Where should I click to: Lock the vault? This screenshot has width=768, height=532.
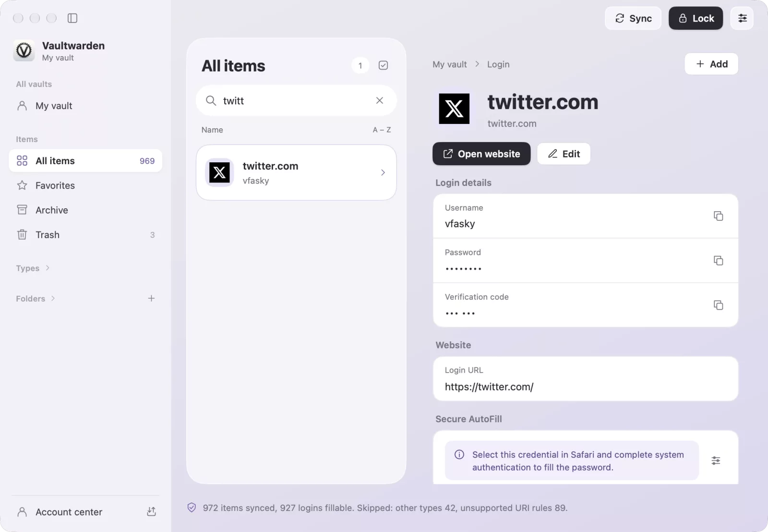[696, 18]
